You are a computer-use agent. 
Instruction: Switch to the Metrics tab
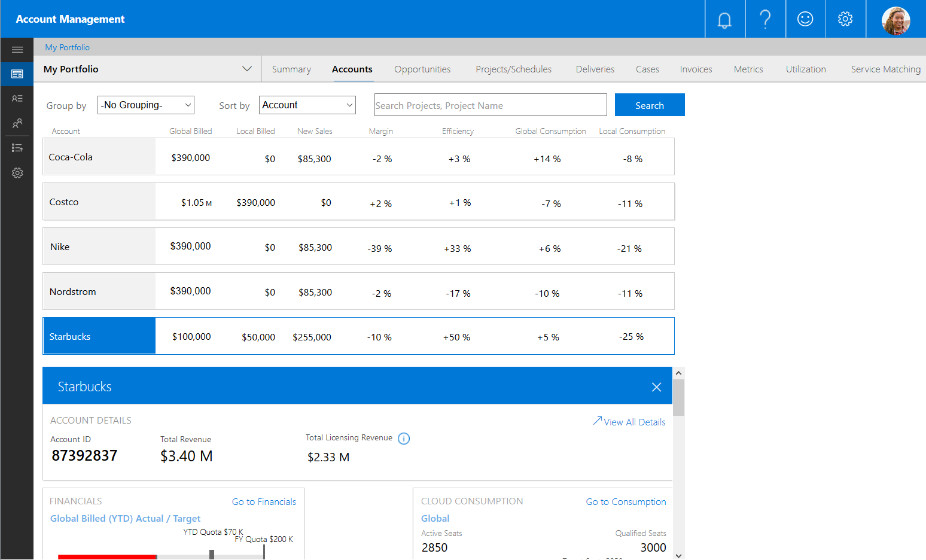pos(748,69)
